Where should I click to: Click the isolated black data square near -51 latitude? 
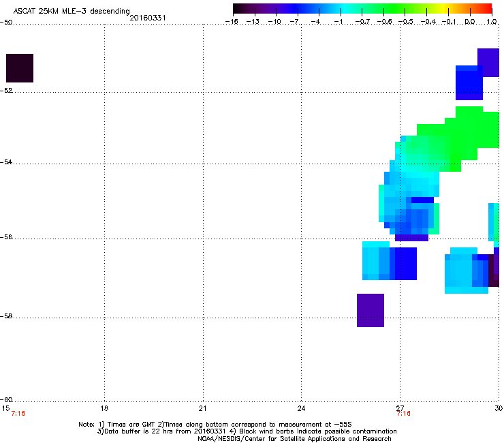(x=20, y=68)
